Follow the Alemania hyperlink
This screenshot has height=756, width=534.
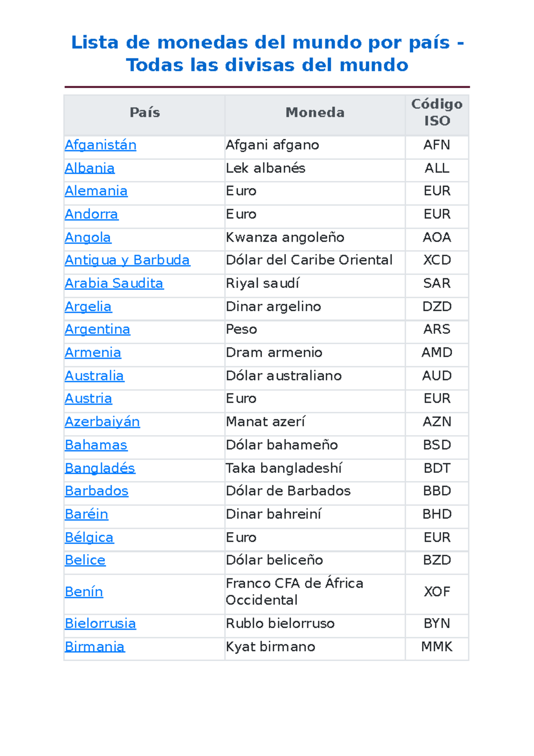coord(96,191)
